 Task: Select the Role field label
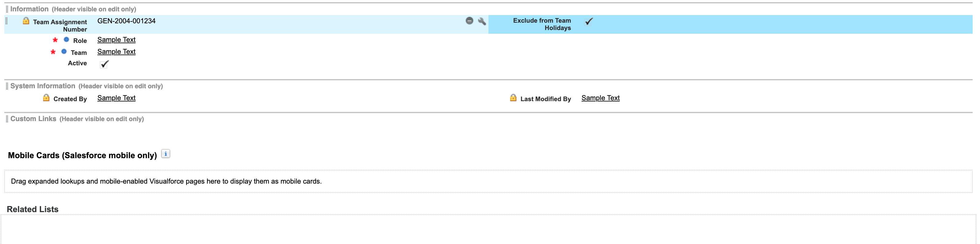[80, 41]
